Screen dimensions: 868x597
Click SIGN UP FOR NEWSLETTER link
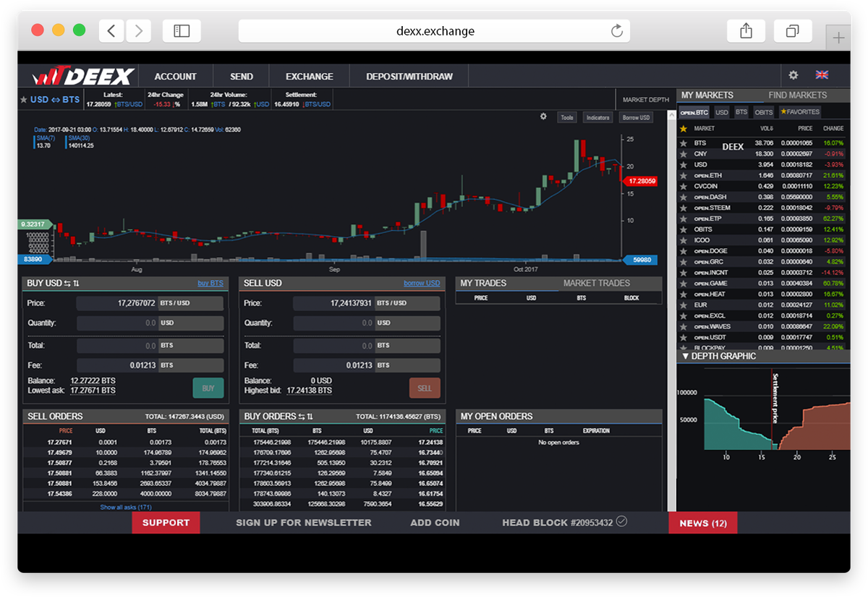click(304, 522)
